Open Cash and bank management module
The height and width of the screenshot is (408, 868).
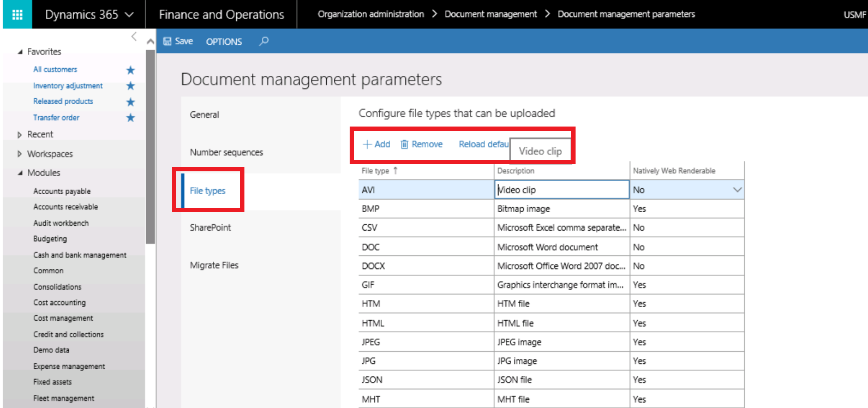click(80, 255)
